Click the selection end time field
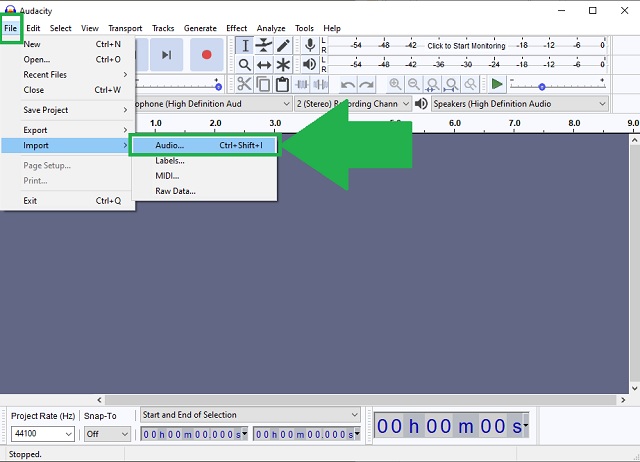Image resolution: width=640 pixels, height=462 pixels. point(307,434)
